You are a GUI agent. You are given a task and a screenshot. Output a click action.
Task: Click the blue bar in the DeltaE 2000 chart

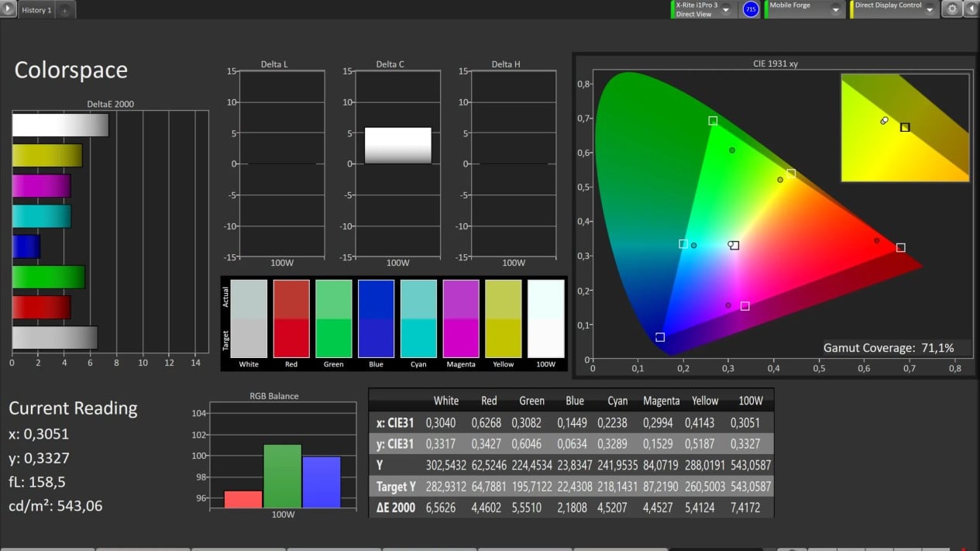26,246
